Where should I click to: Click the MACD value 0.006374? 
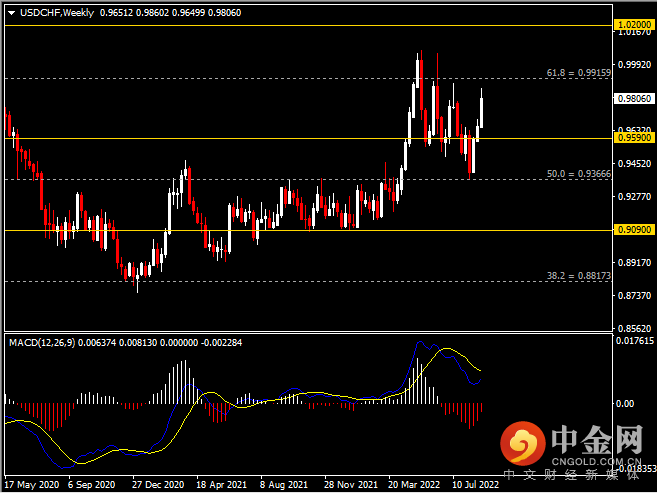[x=97, y=343]
